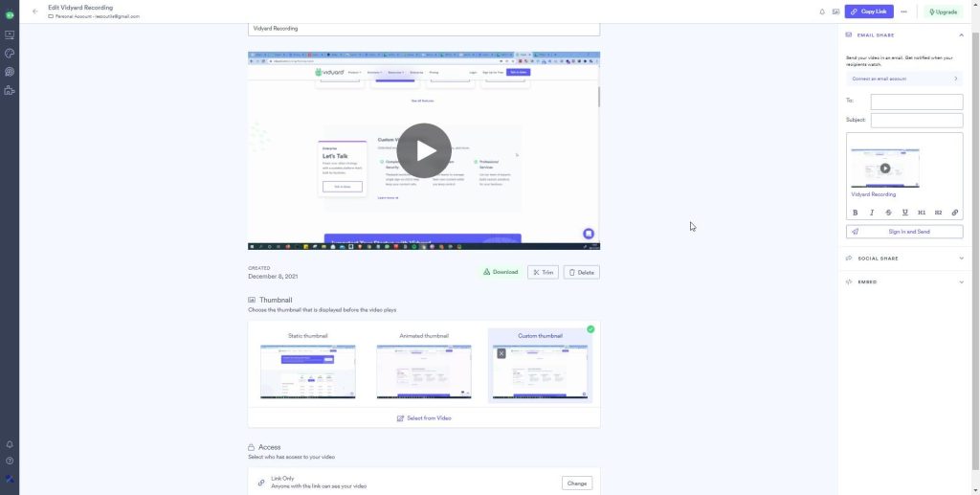
Task: Click Select from Video
Action: (x=424, y=418)
